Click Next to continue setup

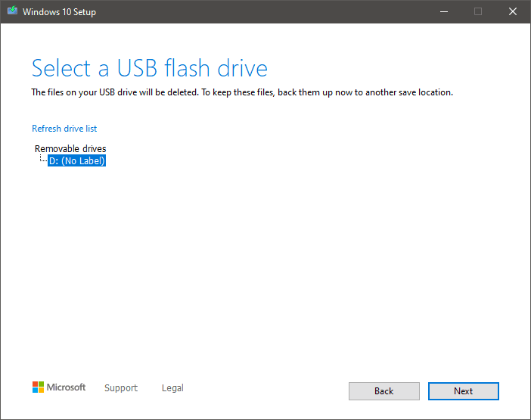pos(463,391)
